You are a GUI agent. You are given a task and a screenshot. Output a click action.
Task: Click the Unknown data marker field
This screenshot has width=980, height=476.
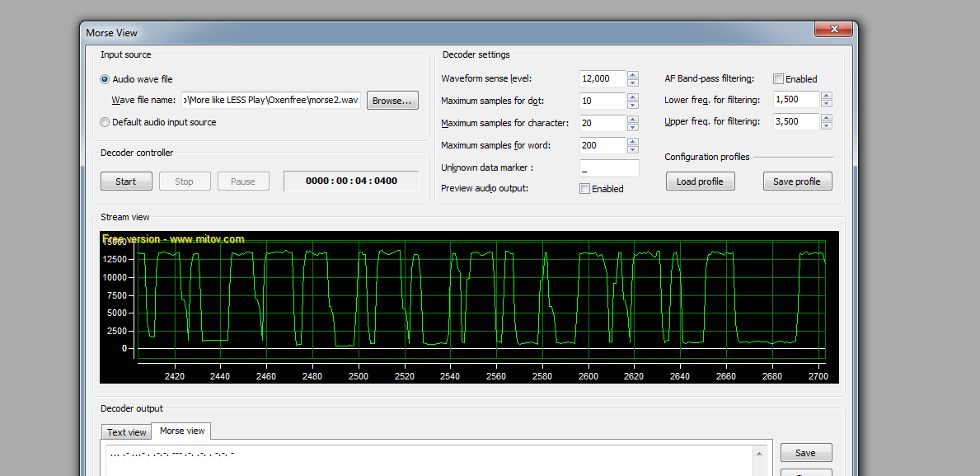click(609, 167)
